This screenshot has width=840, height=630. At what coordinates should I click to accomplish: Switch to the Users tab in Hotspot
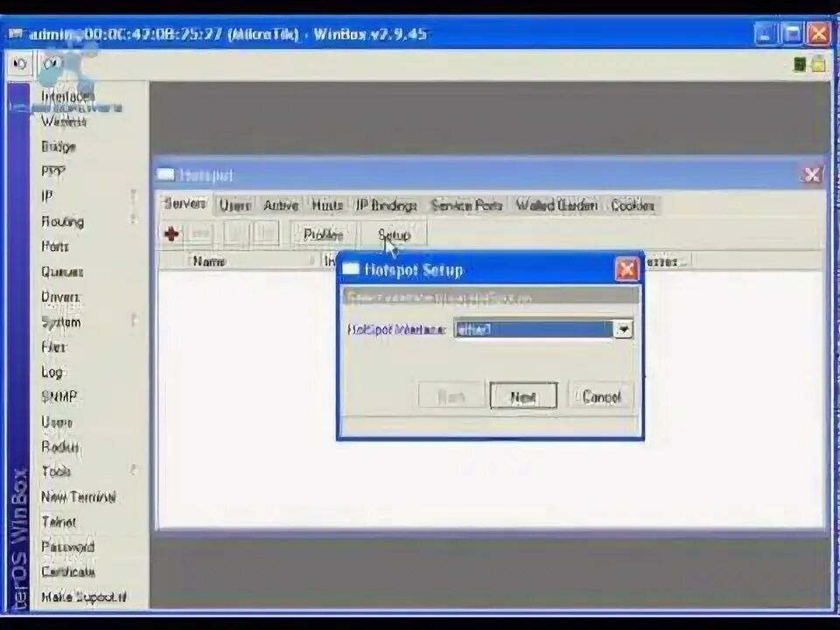[x=234, y=205]
